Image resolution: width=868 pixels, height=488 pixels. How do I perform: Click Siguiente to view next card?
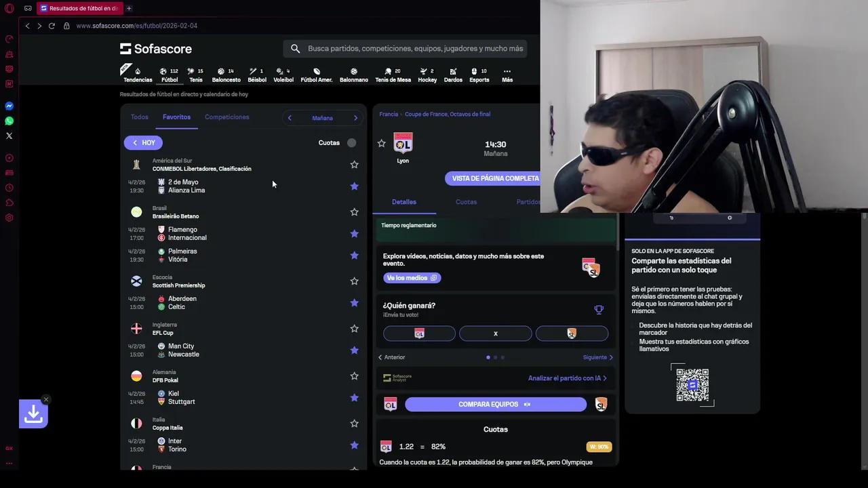coord(598,357)
